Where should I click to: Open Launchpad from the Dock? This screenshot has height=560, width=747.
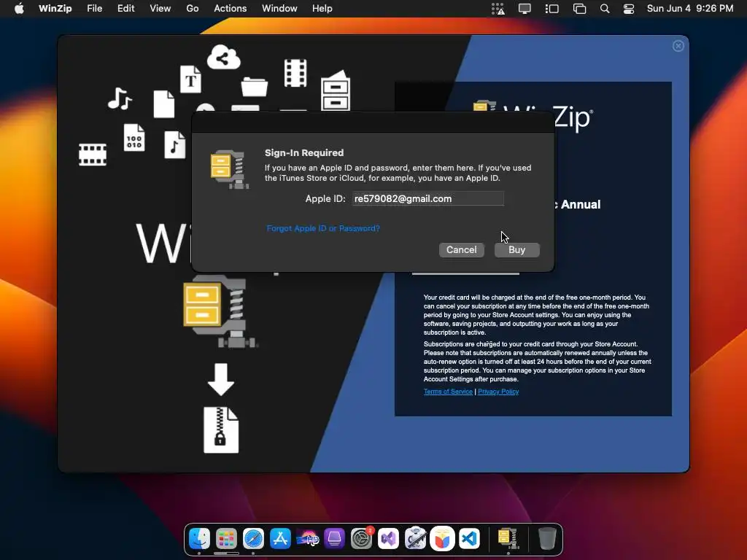pyautogui.click(x=226, y=539)
